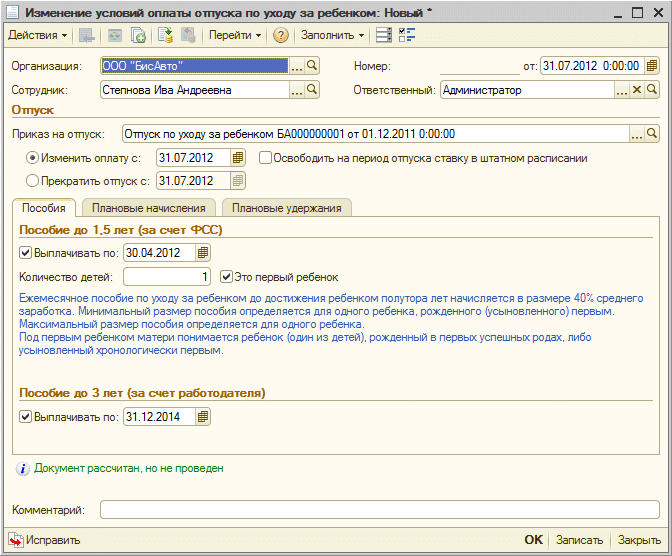The width and height of the screenshot is (672, 556).
Task: Uncheck Это первый ребенок checkbox
Action: pos(226,277)
